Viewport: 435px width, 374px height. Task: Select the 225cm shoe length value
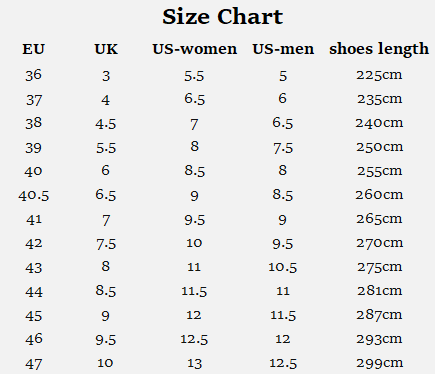379,75
